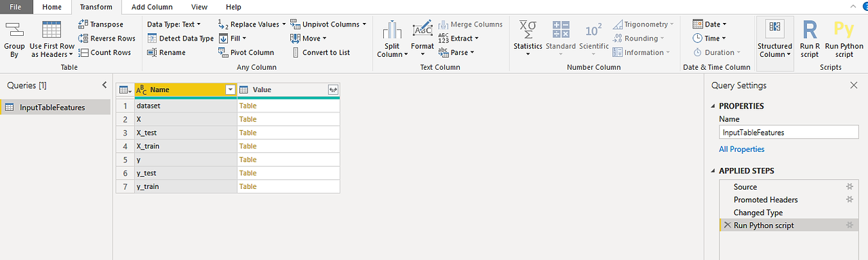
Task: Open the File menu tab
Action: pyautogui.click(x=15, y=7)
